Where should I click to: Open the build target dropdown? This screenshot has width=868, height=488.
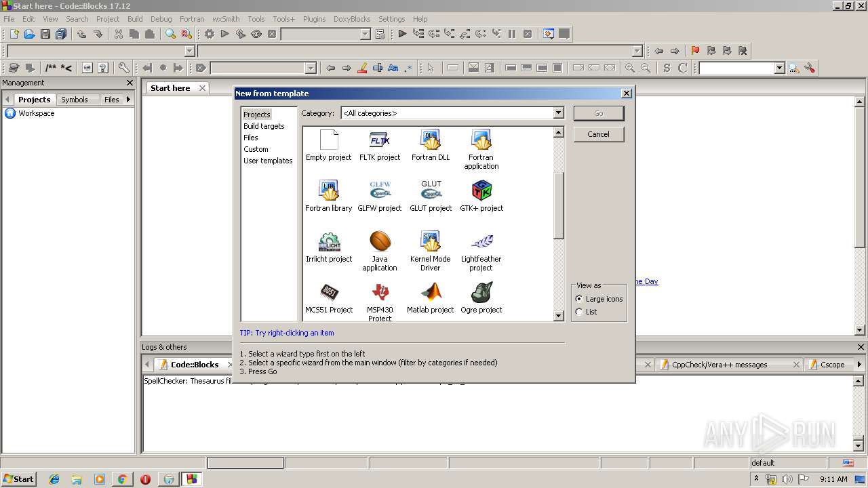click(365, 34)
